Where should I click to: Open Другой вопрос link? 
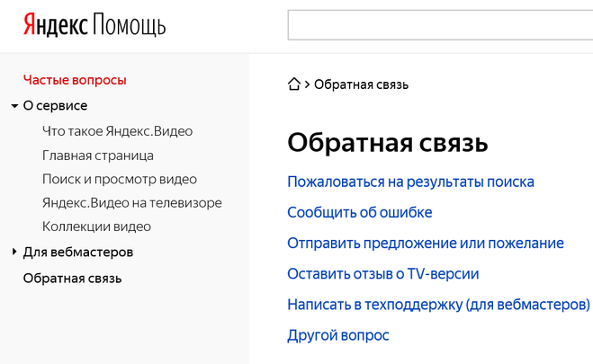click(338, 335)
